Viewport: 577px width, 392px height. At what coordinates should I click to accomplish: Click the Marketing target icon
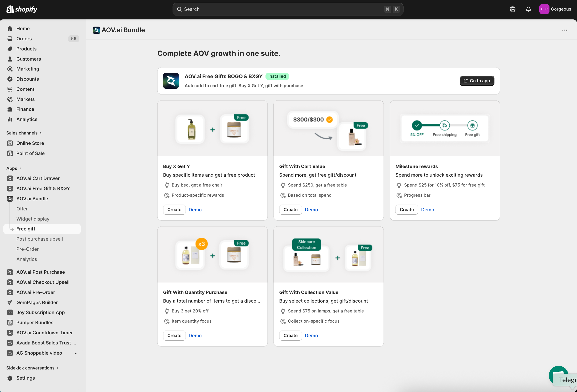pos(10,69)
